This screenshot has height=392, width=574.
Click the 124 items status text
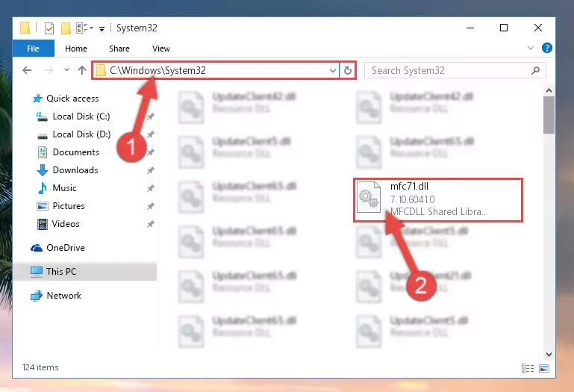click(40, 367)
